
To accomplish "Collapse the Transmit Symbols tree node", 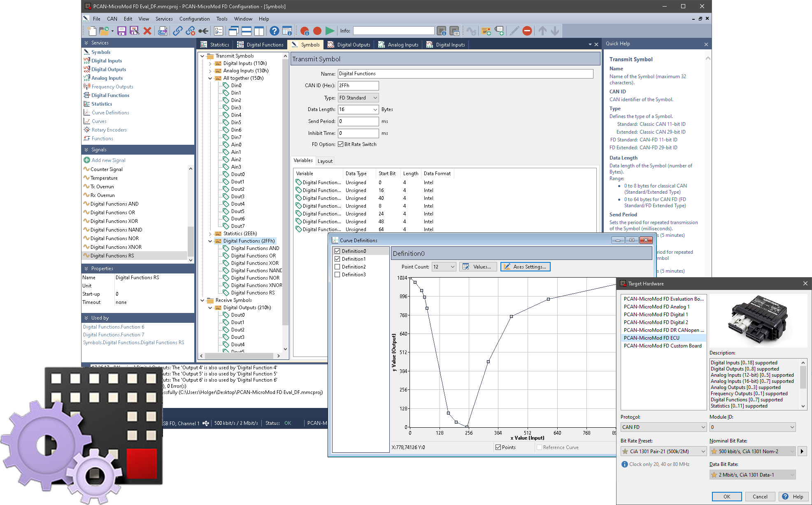I will [x=202, y=56].
